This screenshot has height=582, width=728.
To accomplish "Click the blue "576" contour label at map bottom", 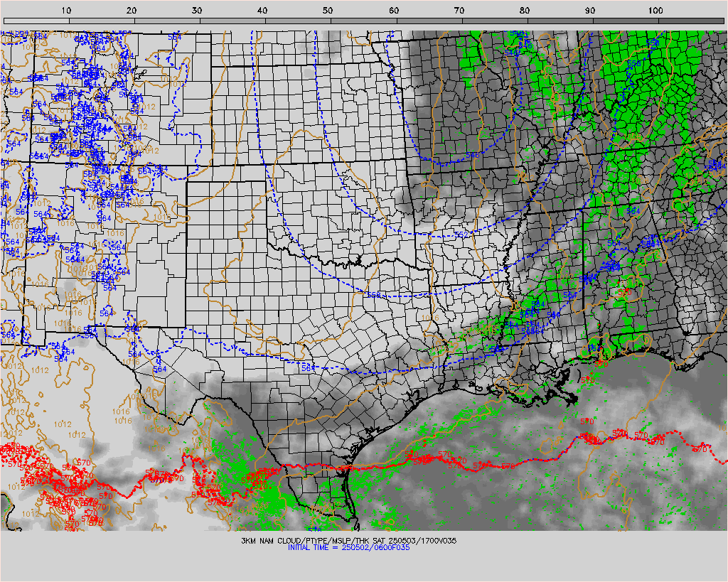I will click(x=315, y=529).
